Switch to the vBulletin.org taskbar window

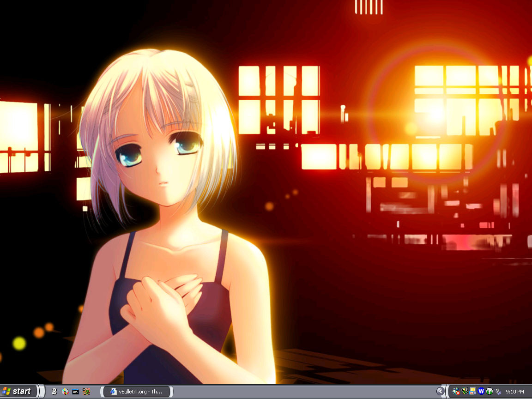click(137, 392)
